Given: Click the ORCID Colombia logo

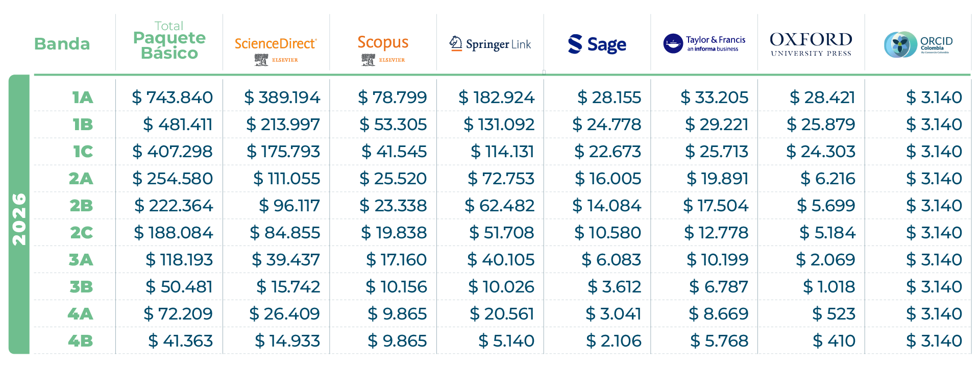Looking at the screenshot, I should 918,44.
